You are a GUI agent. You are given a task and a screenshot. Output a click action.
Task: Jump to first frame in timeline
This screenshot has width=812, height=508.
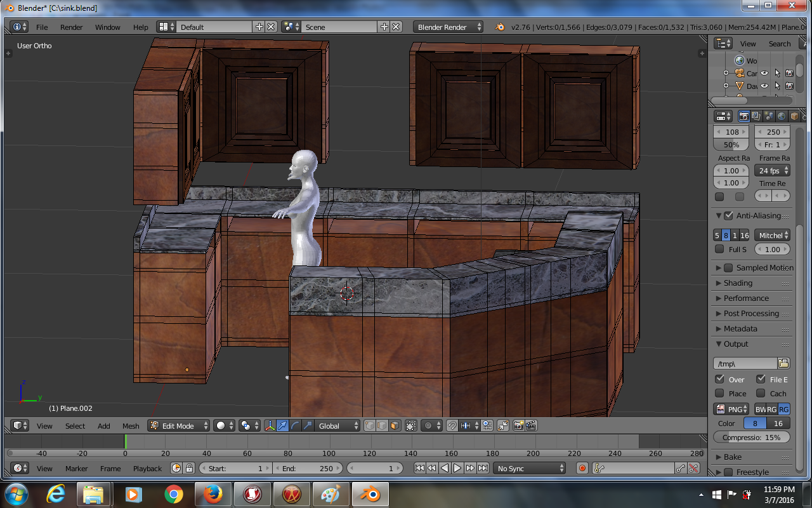tap(419, 468)
